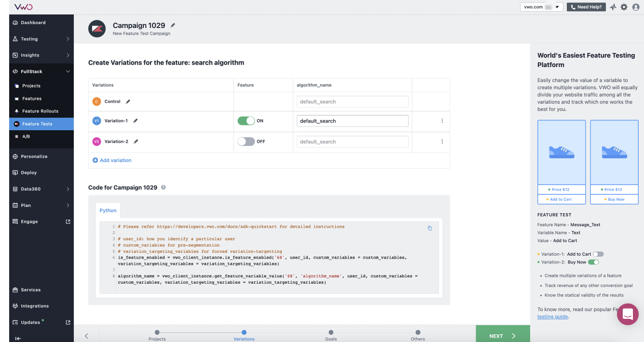Click the algorithm_name input for Variation-1
Image resolution: width=644 pixels, height=342 pixels.
point(352,121)
